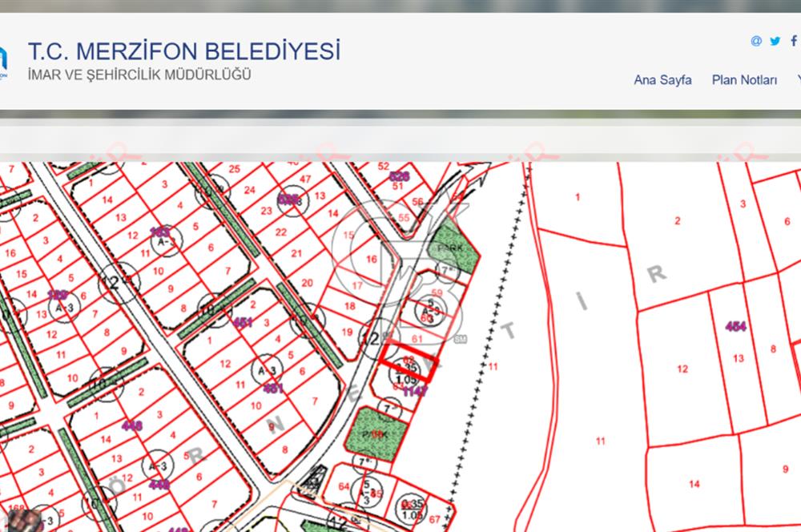Click parcel 20 on the map
The image size is (801, 532).
point(307,283)
